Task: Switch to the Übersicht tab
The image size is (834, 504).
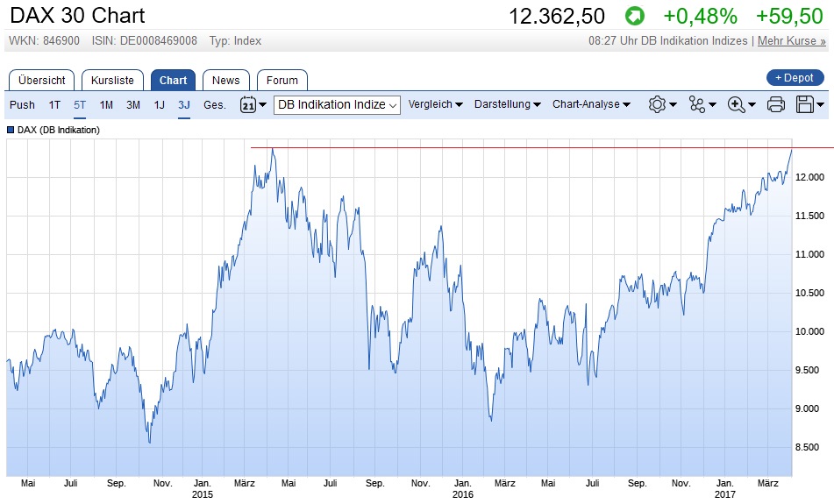Action: coord(41,80)
